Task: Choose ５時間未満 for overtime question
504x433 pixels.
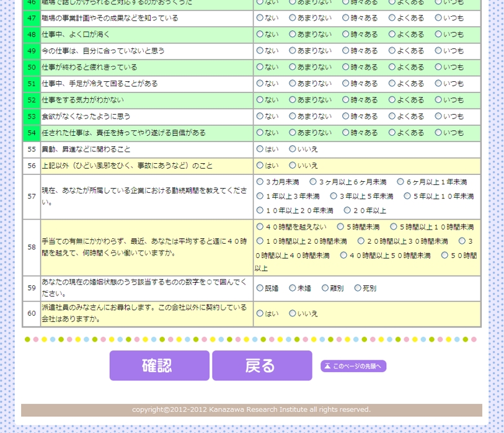Action: 341,227
